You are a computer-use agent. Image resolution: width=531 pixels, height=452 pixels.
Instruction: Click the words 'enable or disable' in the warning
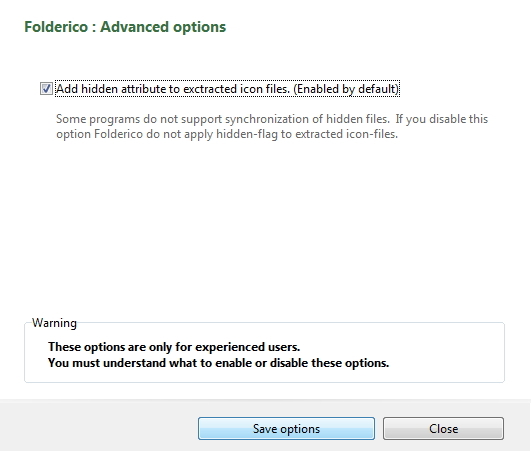(x=262, y=363)
